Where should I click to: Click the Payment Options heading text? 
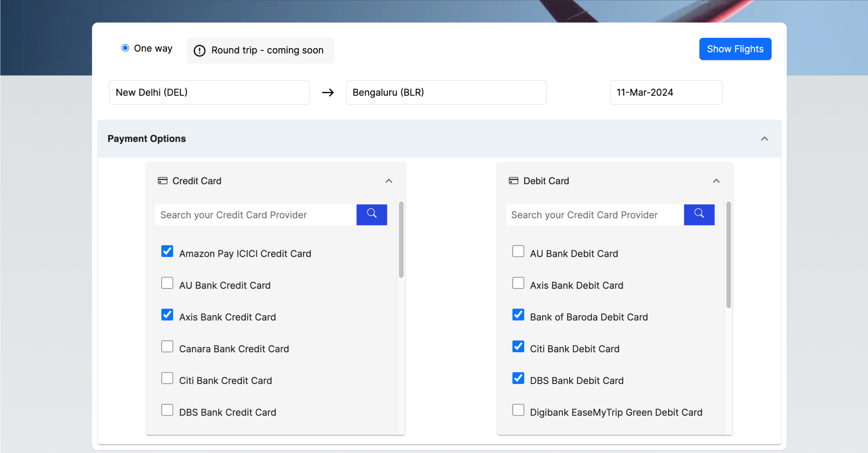pyautogui.click(x=147, y=139)
